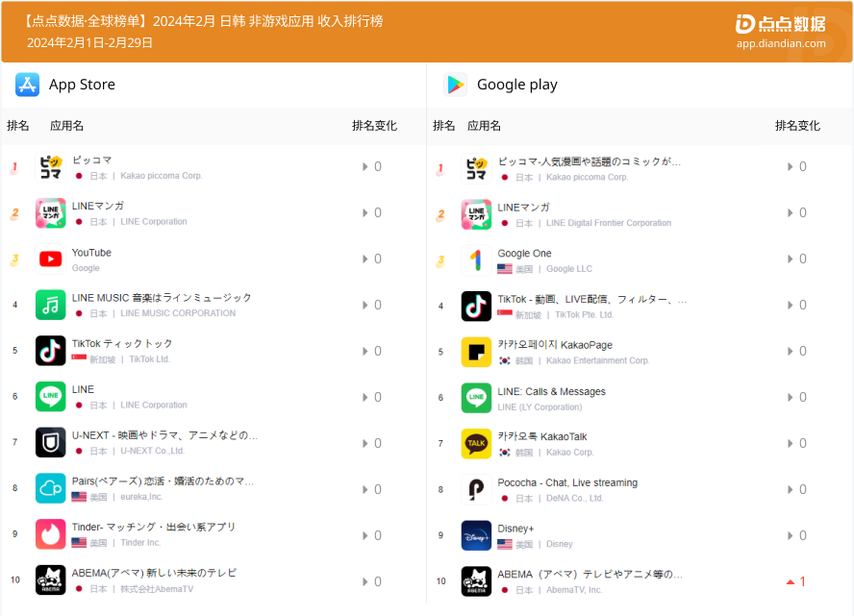Open the Disney+ app name link
This screenshot has width=854, height=616.
tap(515, 529)
